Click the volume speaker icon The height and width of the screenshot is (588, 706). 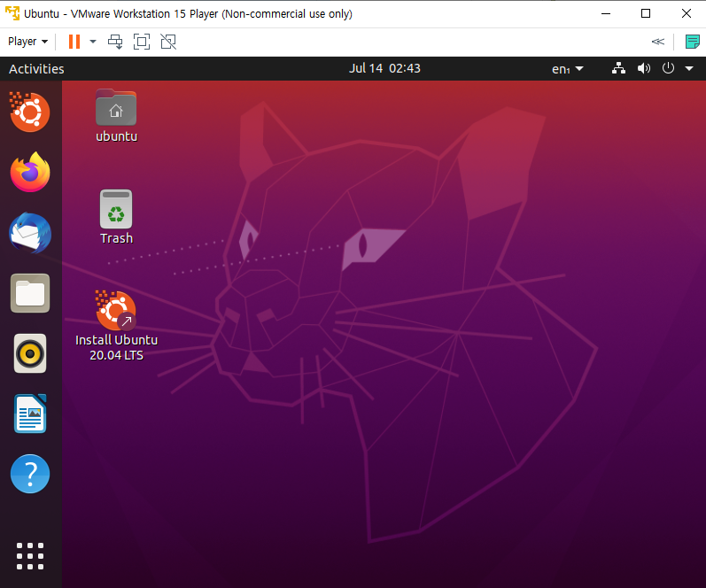coord(644,68)
